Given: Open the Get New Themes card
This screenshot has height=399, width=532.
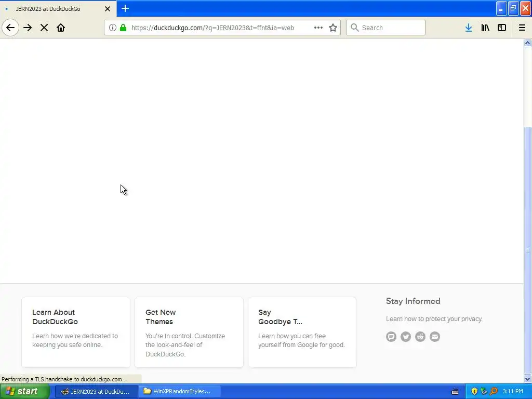Looking at the screenshot, I should tap(189, 332).
